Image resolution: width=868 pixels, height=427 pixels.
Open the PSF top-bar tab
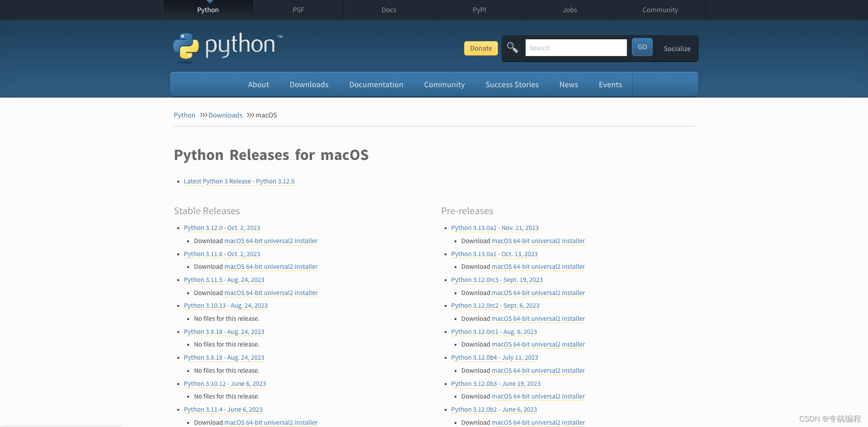(x=299, y=9)
